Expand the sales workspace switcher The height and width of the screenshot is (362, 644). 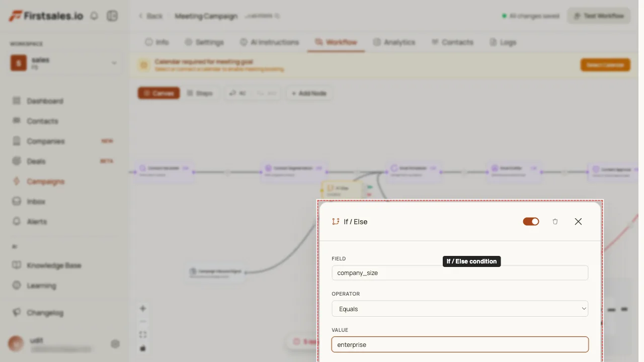point(64,63)
